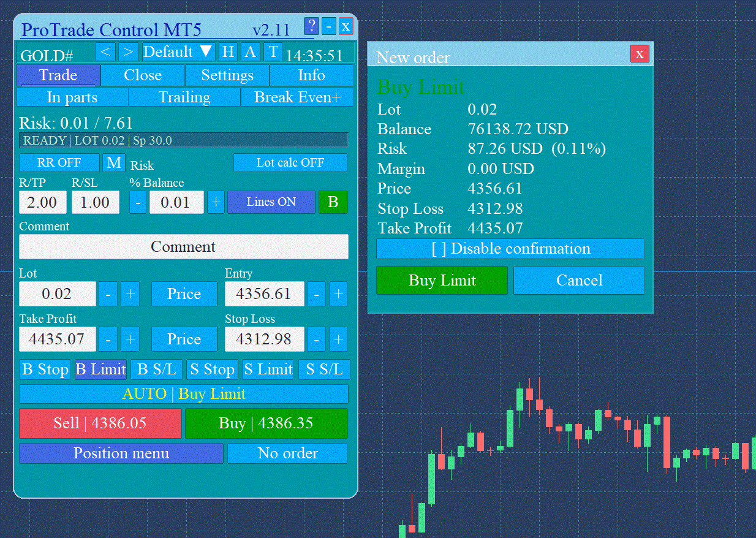Click the GOLD# symbol label
The width and height of the screenshot is (756, 538).
tap(47, 56)
